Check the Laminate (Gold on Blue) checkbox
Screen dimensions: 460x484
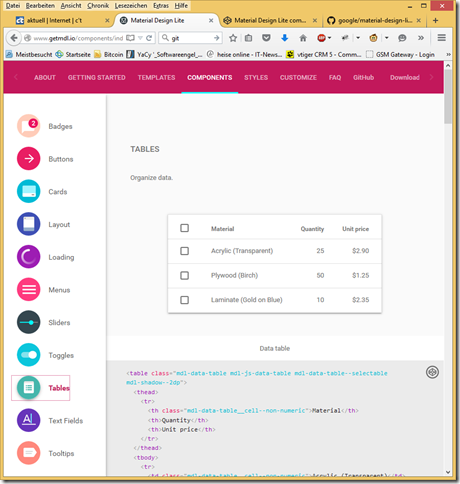(x=184, y=300)
